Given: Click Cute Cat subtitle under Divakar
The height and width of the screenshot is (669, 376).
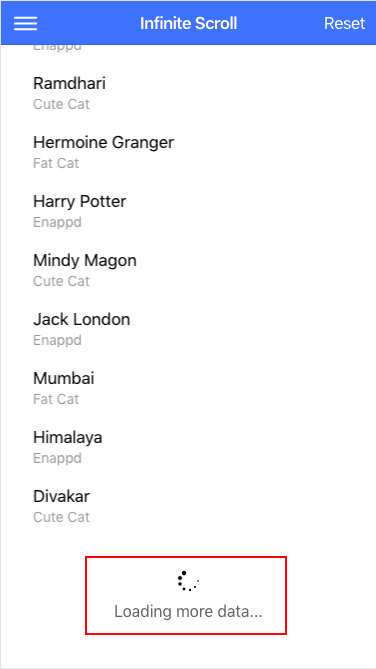Looking at the screenshot, I should coord(61,517).
